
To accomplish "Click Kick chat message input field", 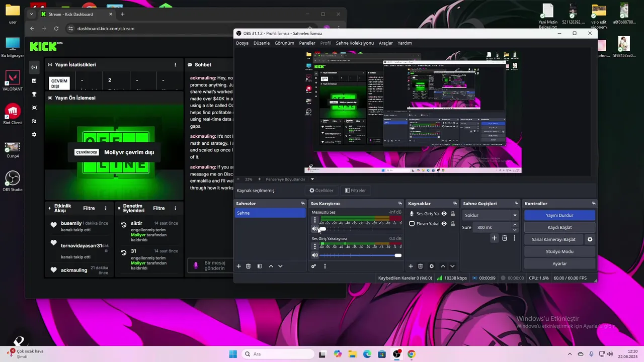I will [211, 265].
